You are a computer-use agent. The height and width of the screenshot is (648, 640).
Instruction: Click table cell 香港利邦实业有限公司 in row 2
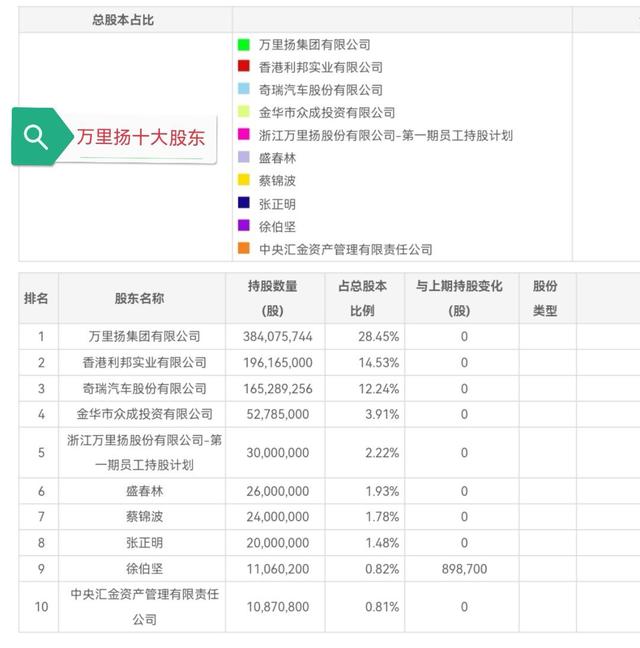[144, 362]
